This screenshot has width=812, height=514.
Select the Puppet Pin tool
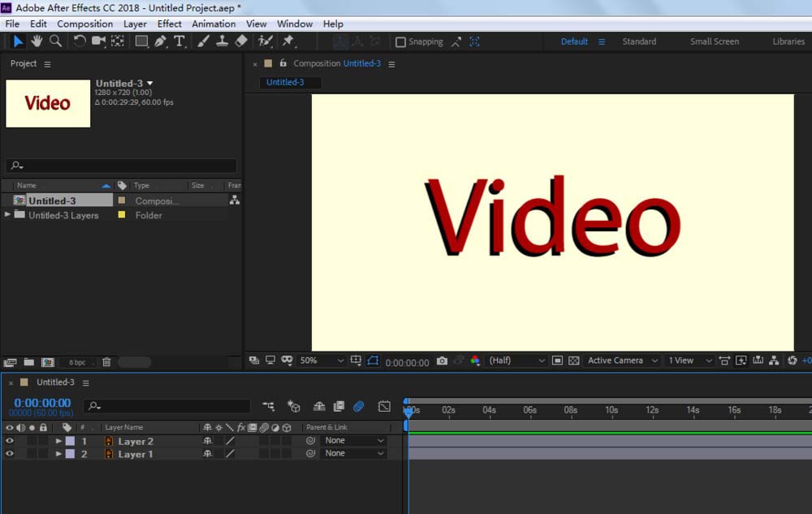click(287, 41)
